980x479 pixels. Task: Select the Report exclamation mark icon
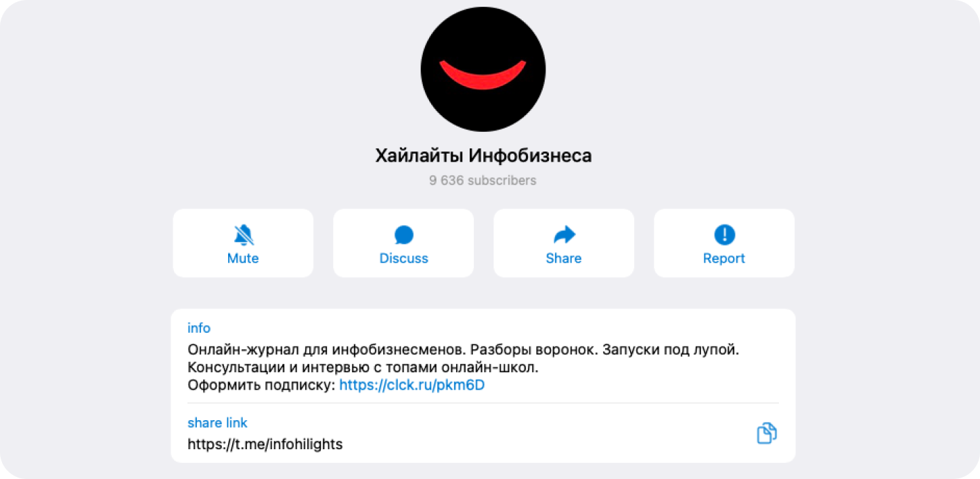724,235
